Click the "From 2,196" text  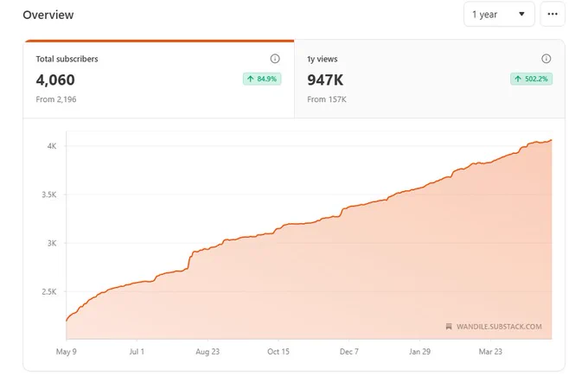56,99
